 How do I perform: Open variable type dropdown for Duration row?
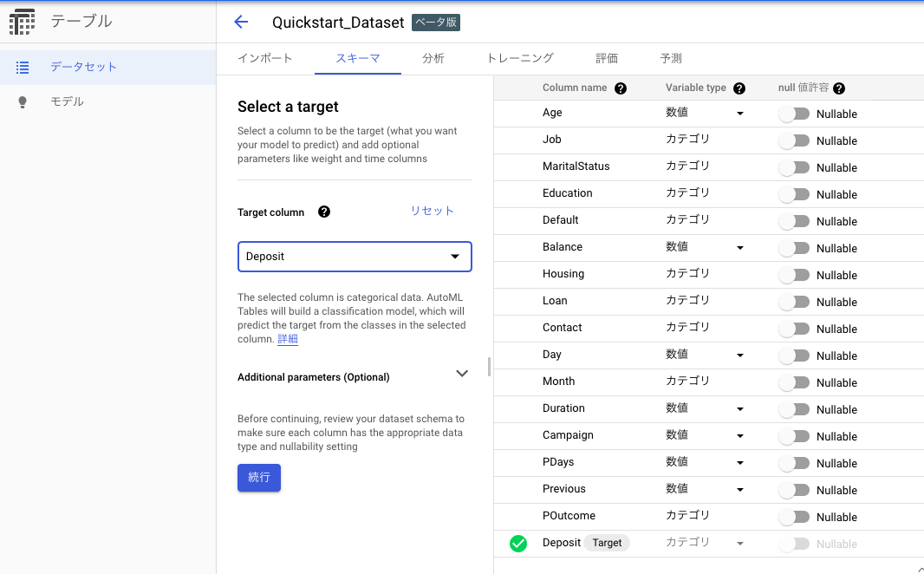(739, 408)
